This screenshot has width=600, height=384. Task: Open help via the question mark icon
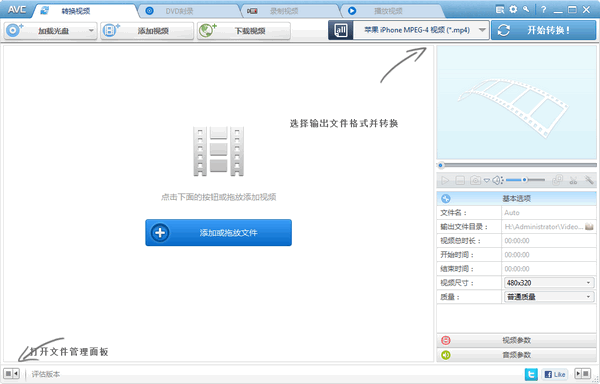543,10
